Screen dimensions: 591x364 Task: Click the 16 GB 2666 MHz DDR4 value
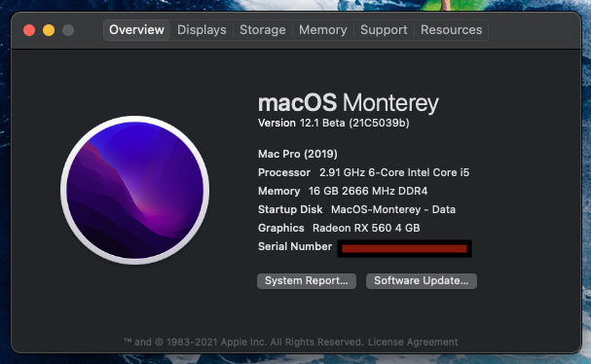click(x=368, y=191)
